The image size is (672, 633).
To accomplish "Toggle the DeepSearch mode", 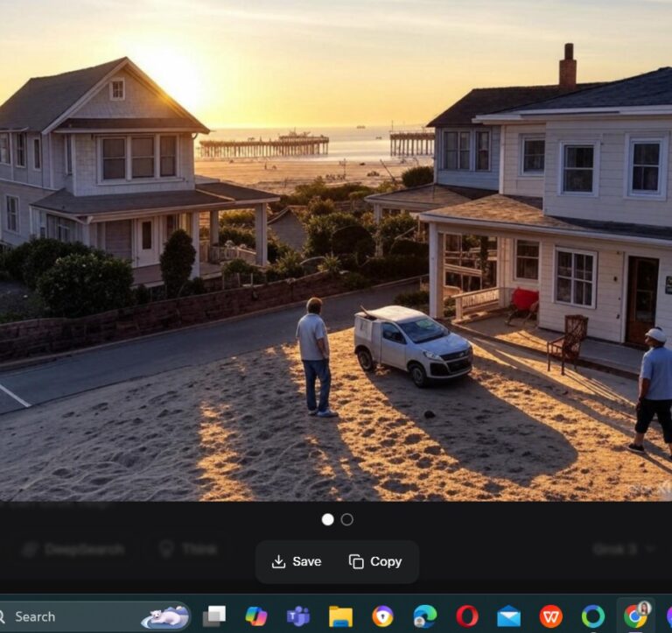I will coord(73,549).
